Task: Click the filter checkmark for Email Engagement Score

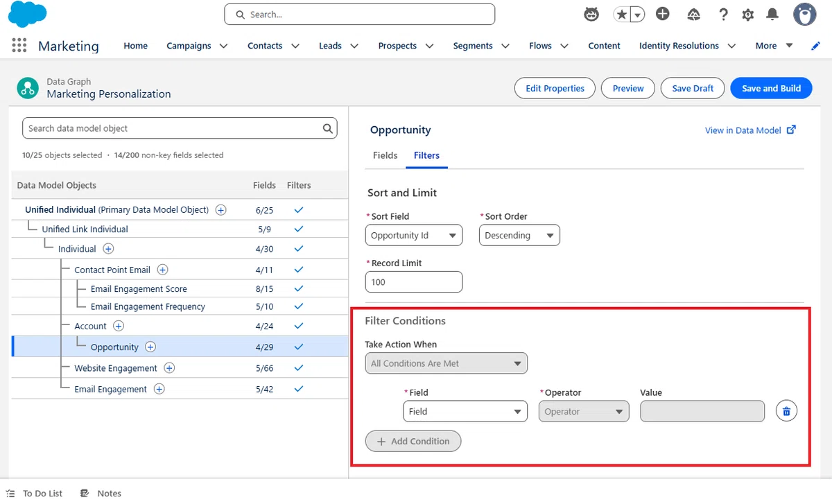Action: pyautogui.click(x=299, y=288)
